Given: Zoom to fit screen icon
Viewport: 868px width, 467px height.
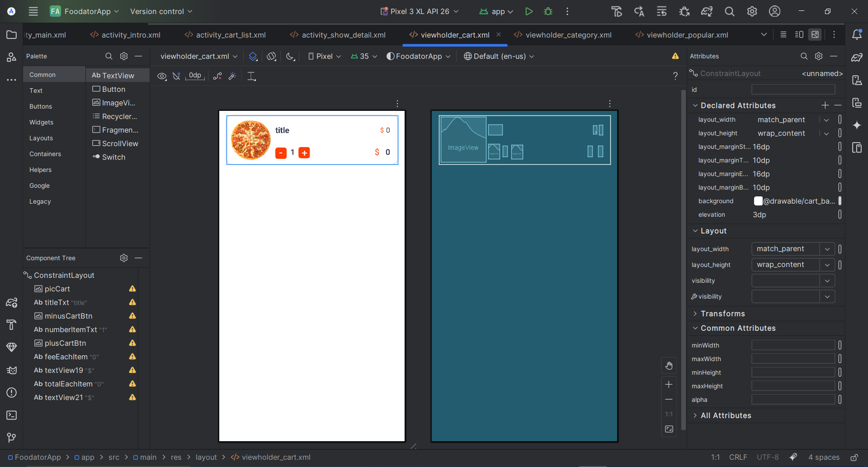Looking at the screenshot, I should coord(669,429).
